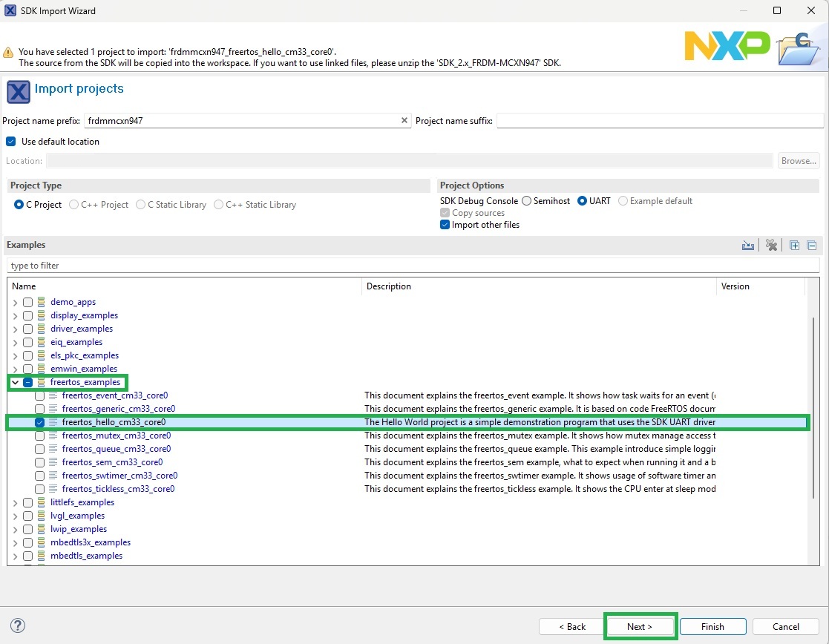Collapse all examples using the minus icon
The image size is (829, 644).
[x=812, y=245]
